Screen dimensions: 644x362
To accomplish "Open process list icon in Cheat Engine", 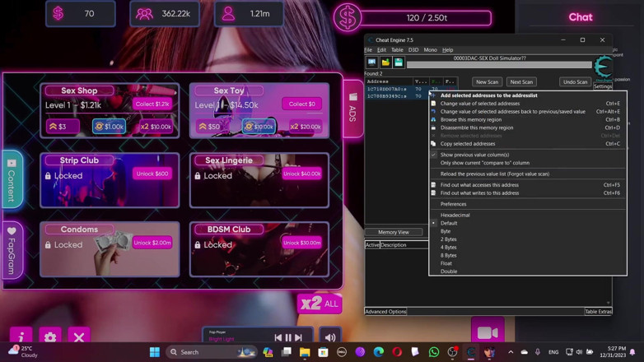I will [x=371, y=63].
